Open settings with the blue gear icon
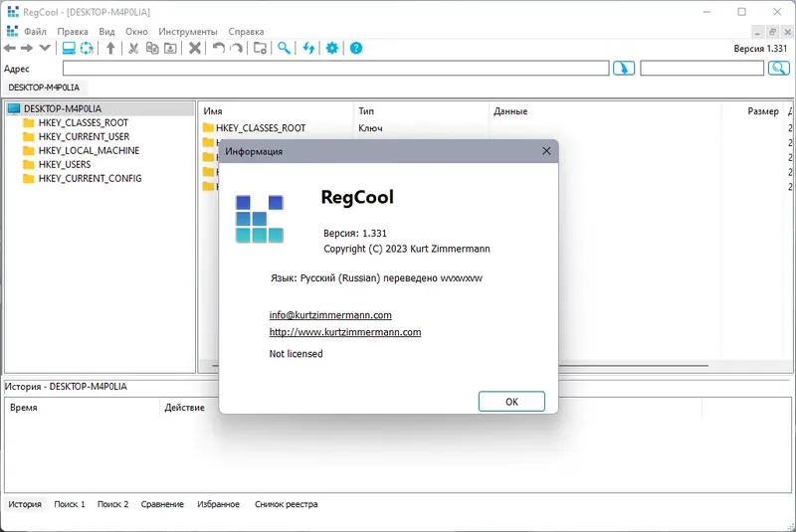 point(332,48)
